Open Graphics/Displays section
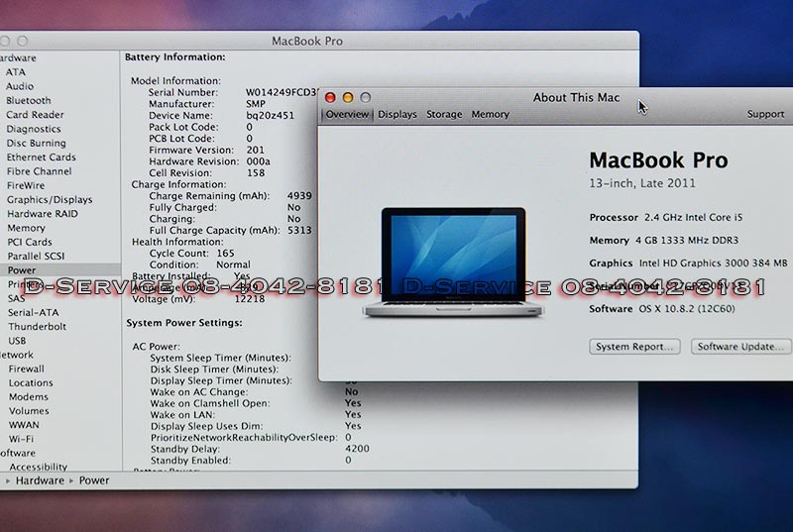 click(x=50, y=199)
